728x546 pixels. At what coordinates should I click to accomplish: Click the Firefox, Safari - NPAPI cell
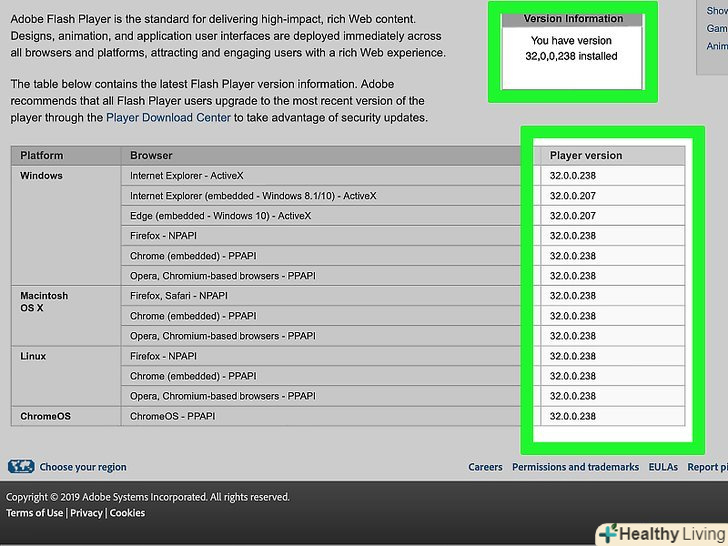click(x=179, y=296)
